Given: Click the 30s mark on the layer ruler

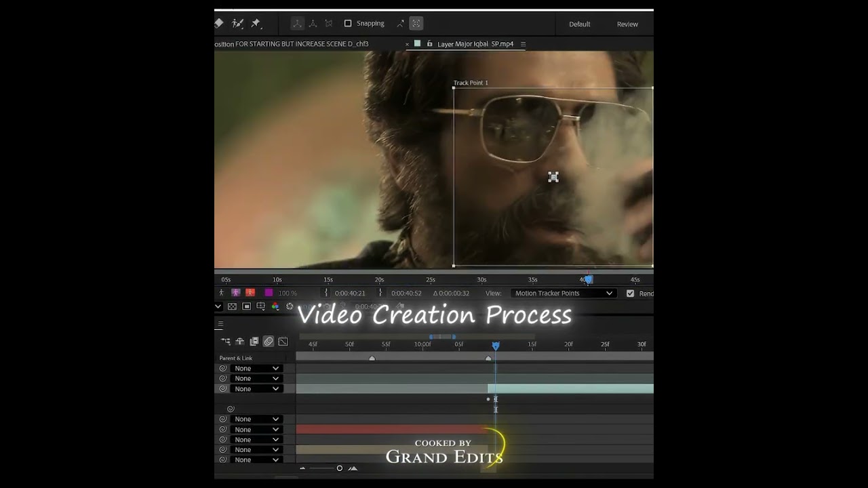Looking at the screenshot, I should [481, 279].
